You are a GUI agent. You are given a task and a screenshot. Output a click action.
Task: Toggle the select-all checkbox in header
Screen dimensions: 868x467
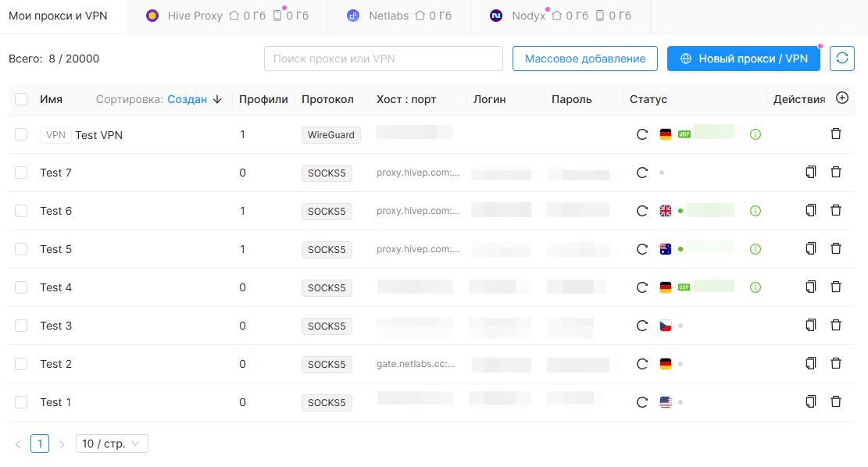(21, 99)
